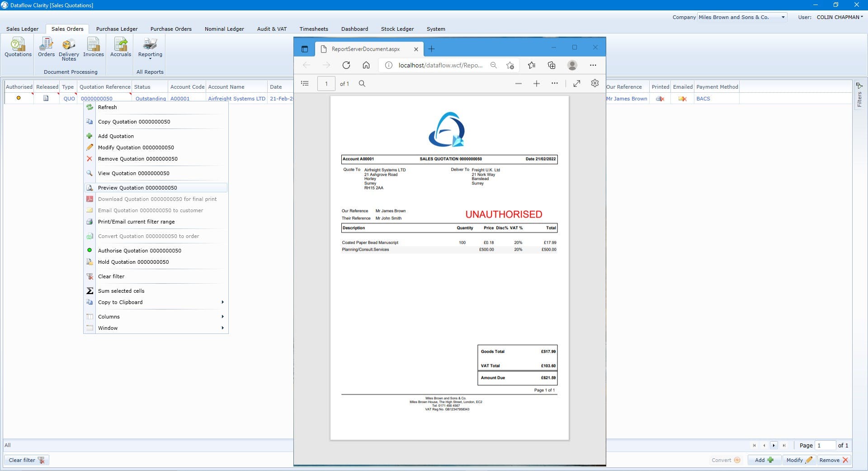
Task: Click the Add button at bottom right
Action: [x=764, y=460]
